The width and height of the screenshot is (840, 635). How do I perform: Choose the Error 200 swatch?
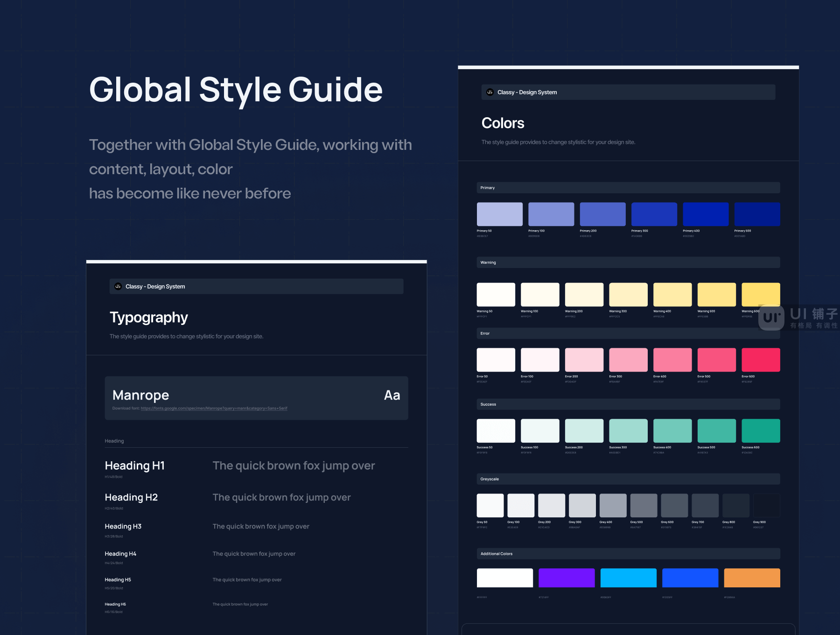584,360
